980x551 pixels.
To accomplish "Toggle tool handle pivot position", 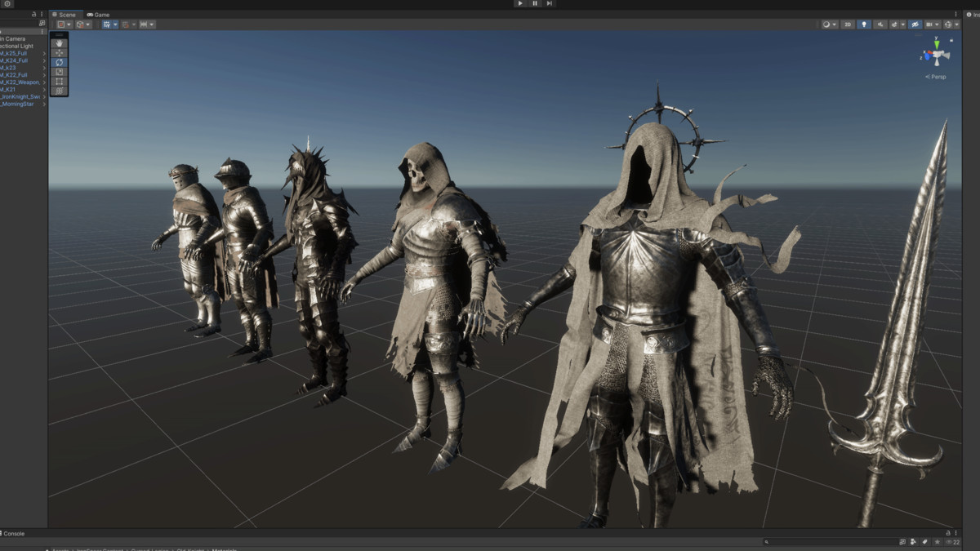I will coord(61,24).
